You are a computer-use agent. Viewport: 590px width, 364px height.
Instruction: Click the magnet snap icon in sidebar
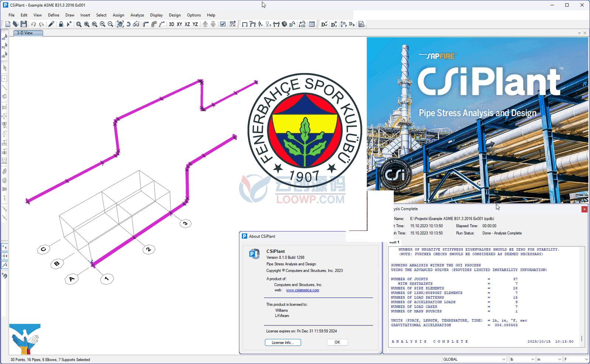coord(4,275)
